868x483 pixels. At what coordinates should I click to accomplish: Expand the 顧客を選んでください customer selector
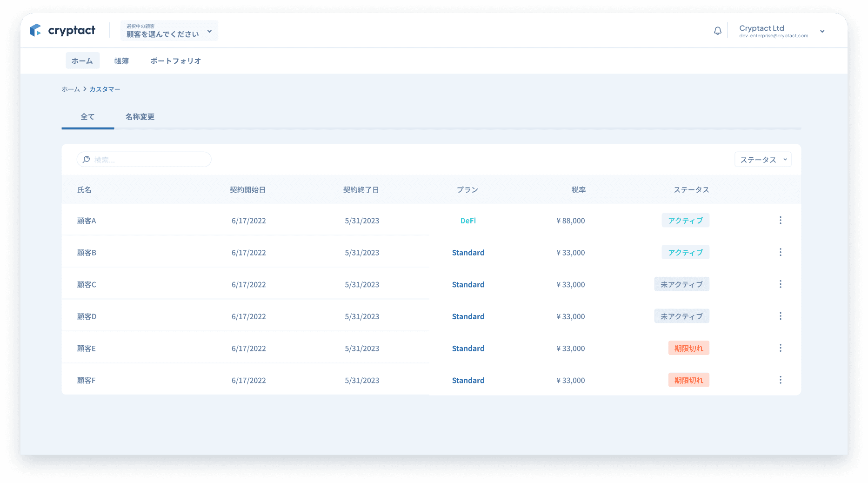(169, 31)
